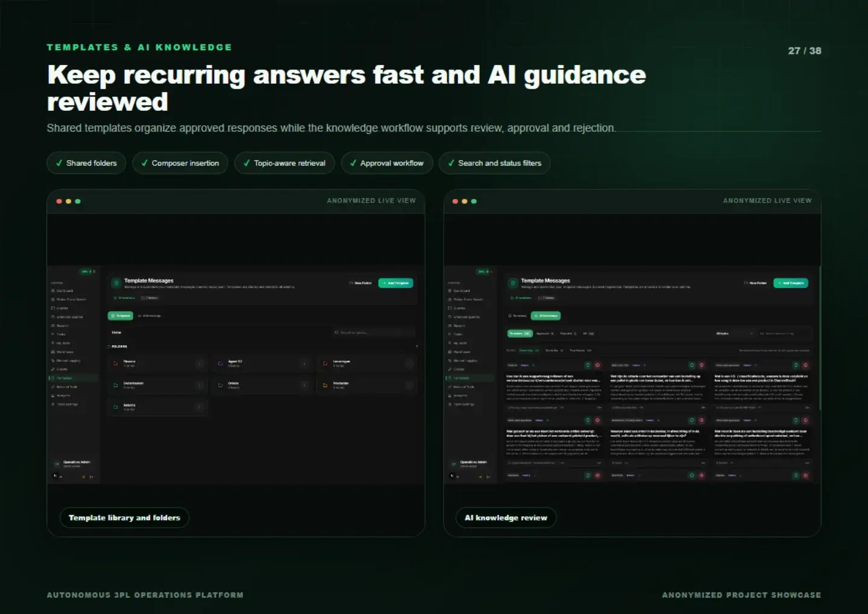
Task: Open the Returns folder's three-dot menu
Action: point(200,407)
